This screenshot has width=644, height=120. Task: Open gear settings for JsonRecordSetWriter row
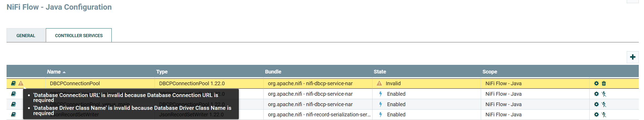pyautogui.click(x=596, y=115)
